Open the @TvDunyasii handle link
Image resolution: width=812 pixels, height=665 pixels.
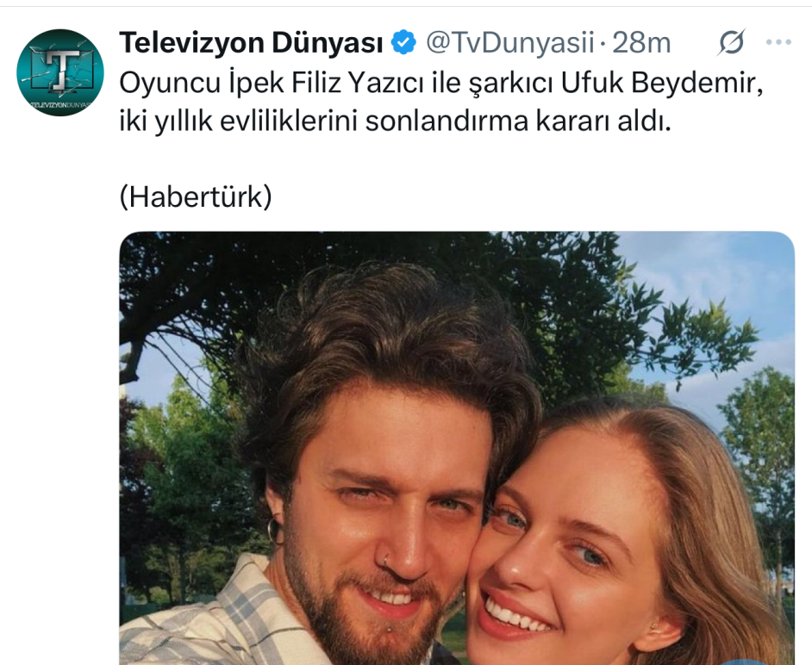pos(509,42)
